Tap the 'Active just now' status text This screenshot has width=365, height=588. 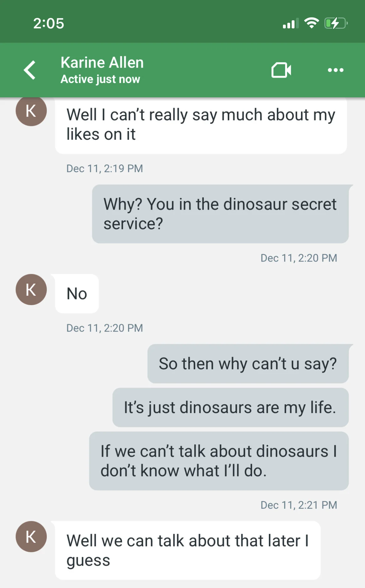(100, 79)
